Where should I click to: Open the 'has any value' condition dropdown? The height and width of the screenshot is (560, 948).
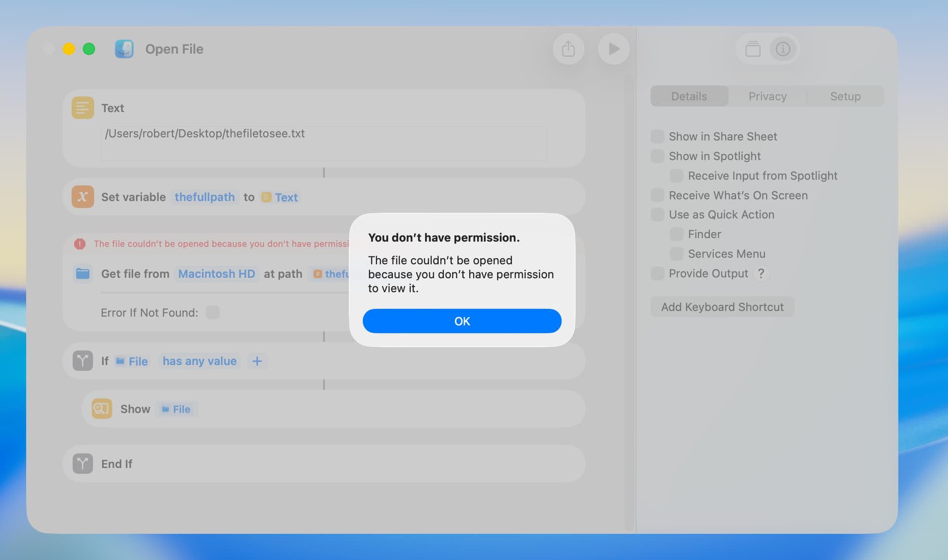click(199, 361)
